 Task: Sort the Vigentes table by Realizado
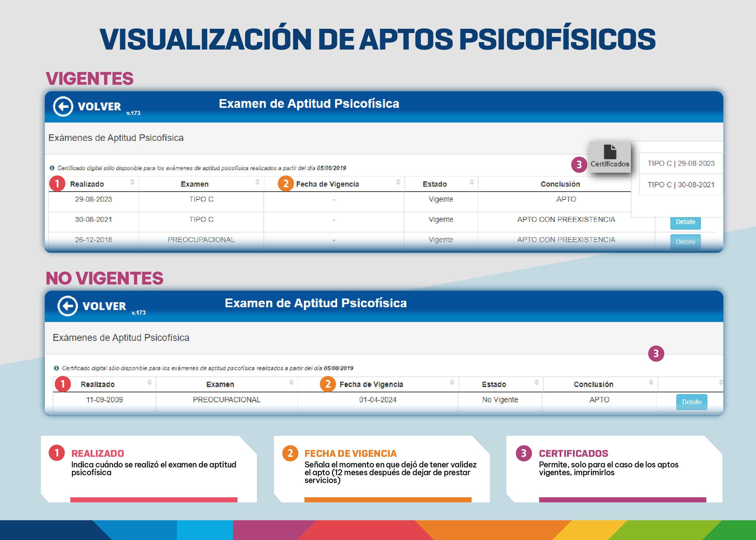tap(132, 182)
